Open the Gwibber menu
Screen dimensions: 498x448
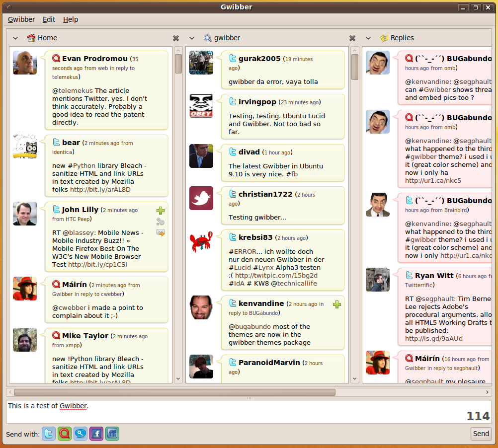pos(21,19)
